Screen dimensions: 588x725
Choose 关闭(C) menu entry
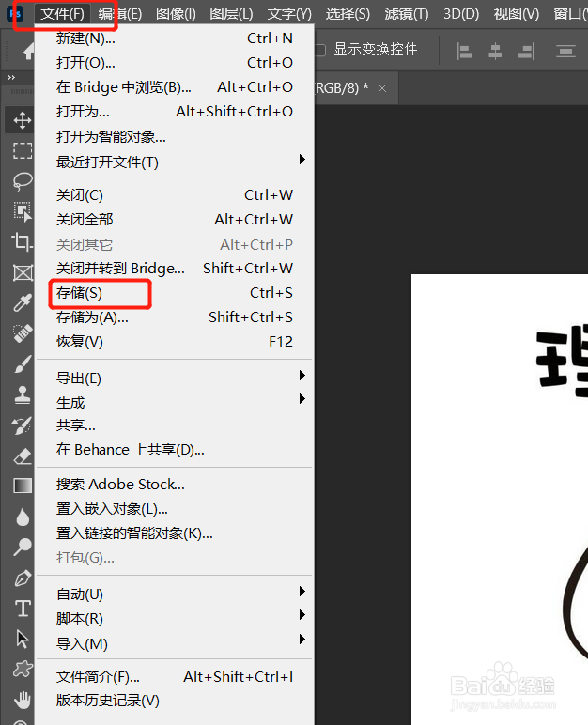175,195
